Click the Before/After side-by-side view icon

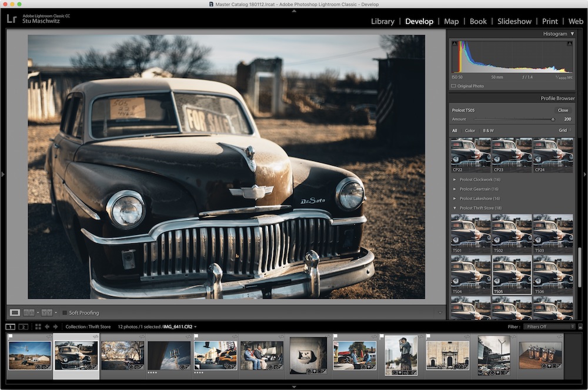(x=29, y=312)
